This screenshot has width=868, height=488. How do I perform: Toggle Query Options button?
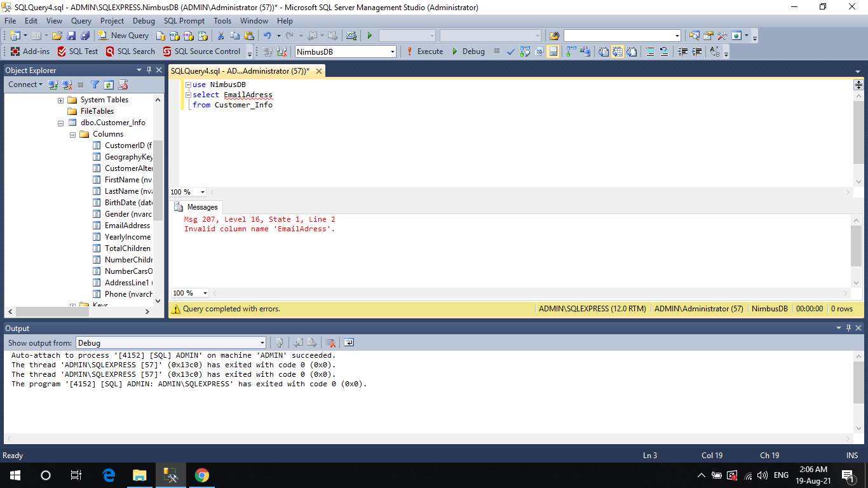(539, 51)
